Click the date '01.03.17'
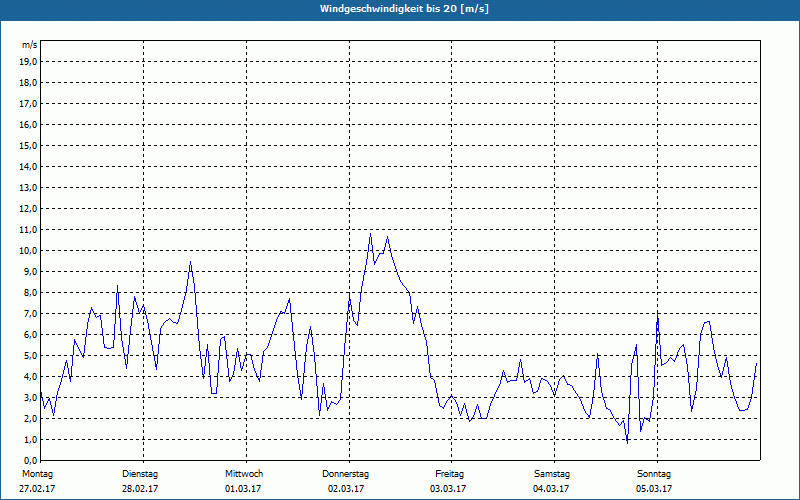This screenshot has height=500, width=800. (x=243, y=489)
